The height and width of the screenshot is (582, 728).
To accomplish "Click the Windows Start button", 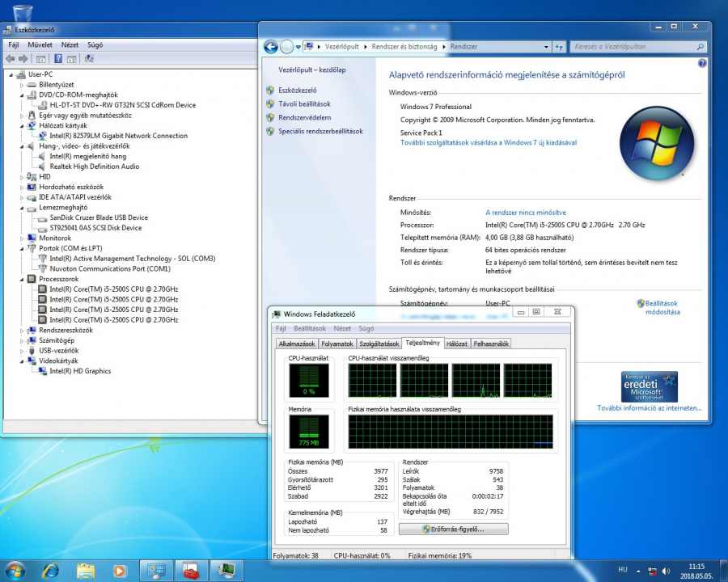I will (15, 570).
